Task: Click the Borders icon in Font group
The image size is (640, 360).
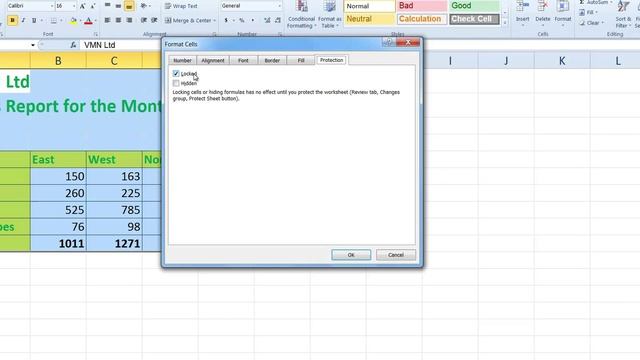Action: click(53, 20)
